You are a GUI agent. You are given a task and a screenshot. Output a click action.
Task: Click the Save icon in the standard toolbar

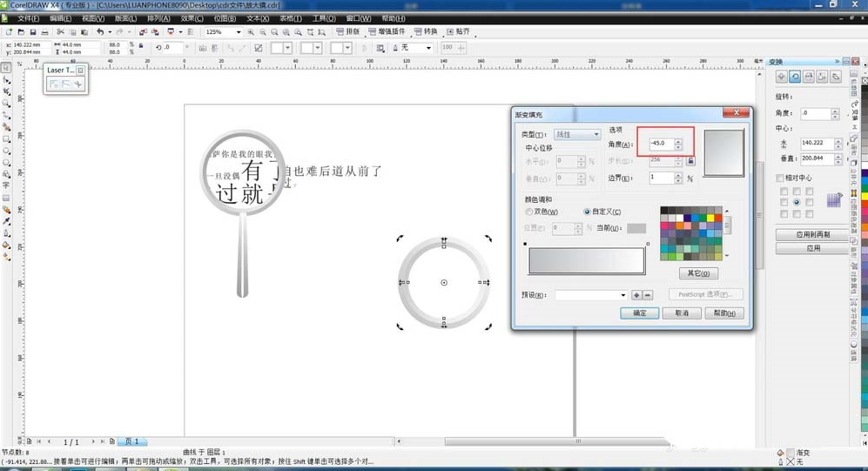click(32, 32)
